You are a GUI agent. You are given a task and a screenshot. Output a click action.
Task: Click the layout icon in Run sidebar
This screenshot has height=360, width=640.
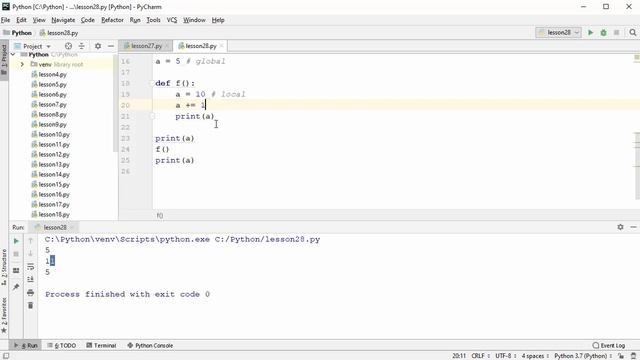coord(16,271)
